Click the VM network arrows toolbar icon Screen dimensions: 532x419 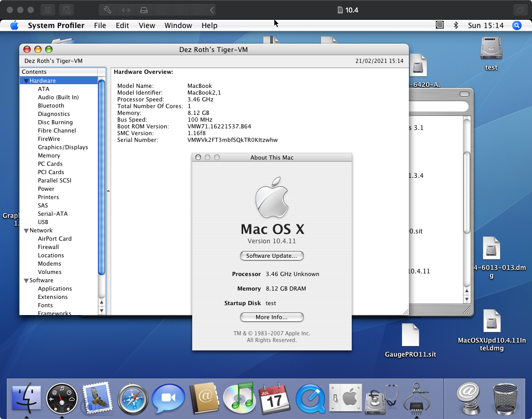coord(126,10)
